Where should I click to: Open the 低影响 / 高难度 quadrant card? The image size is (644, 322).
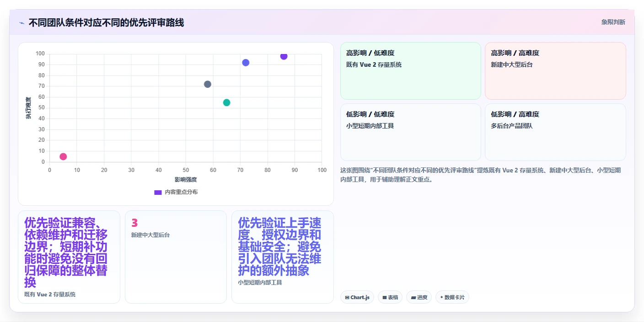[x=555, y=132]
